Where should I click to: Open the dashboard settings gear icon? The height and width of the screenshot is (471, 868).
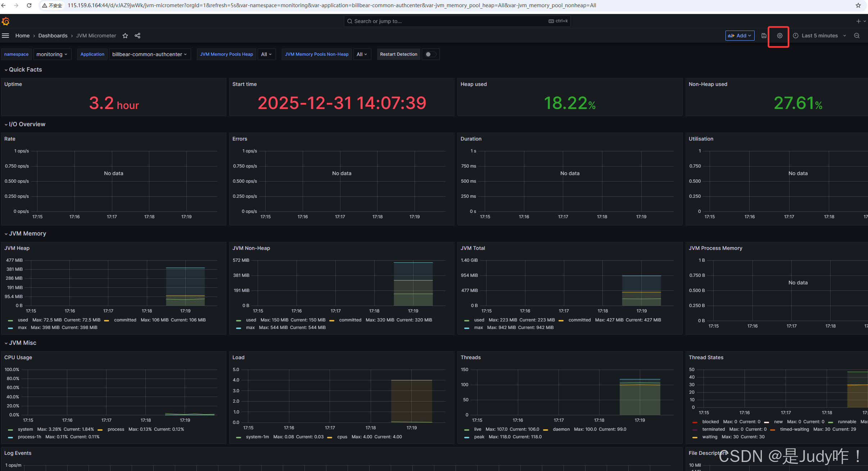[x=779, y=36]
